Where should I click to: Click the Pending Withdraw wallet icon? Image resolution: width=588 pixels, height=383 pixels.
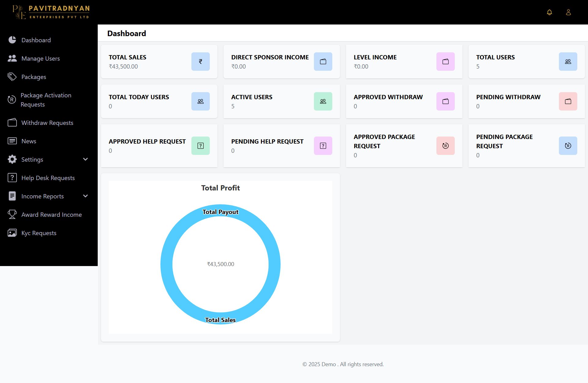(x=568, y=101)
